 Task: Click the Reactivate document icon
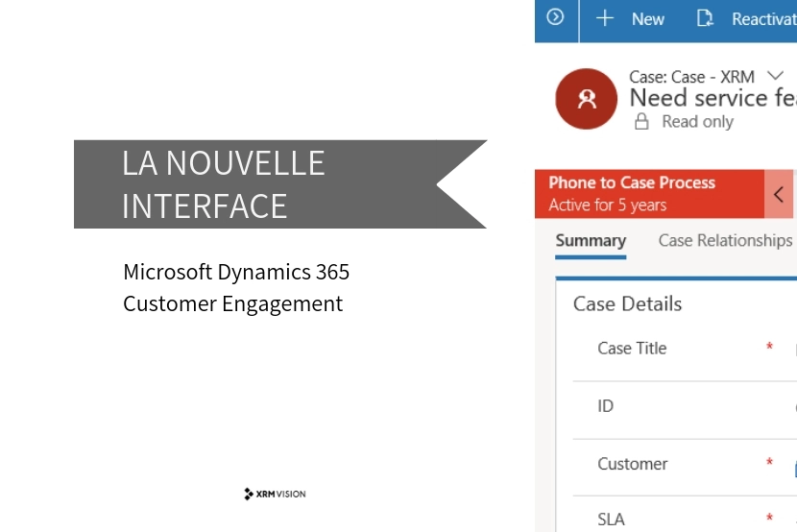click(706, 18)
